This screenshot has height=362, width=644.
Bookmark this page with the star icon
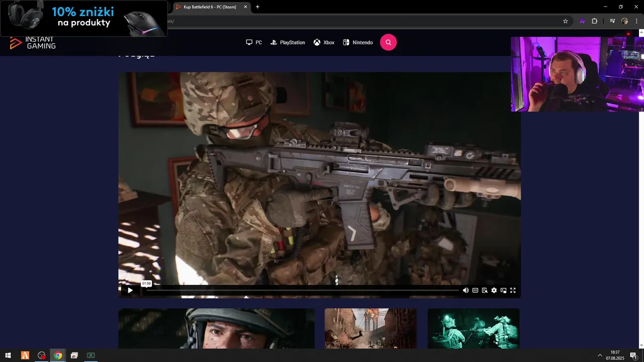566,21
